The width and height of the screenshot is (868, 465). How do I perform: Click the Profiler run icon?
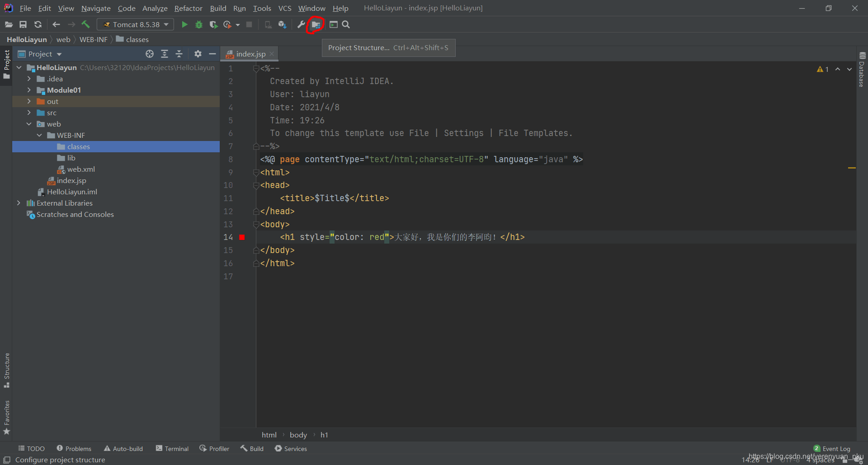point(227,24)
